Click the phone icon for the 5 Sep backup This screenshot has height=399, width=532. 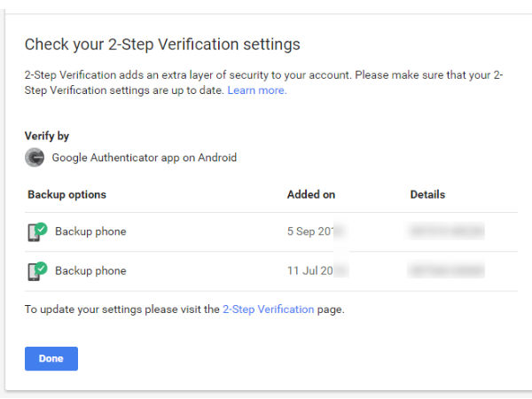coord(35,232)
